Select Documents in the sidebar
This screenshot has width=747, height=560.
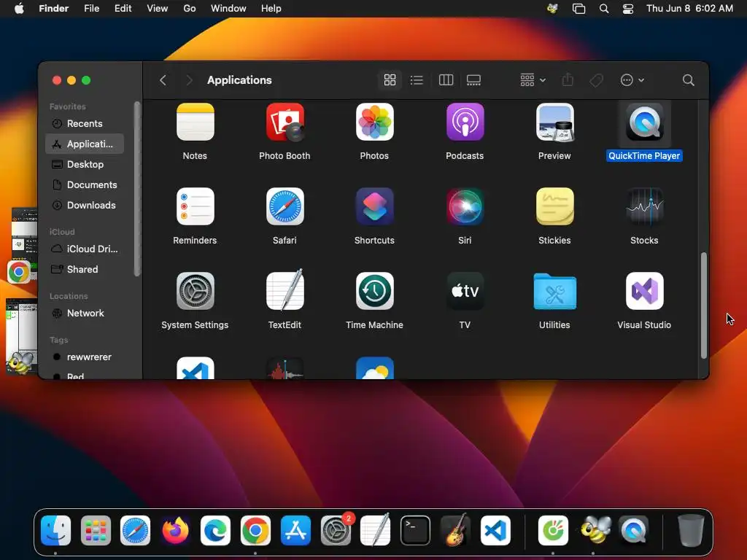click(85, 184)
